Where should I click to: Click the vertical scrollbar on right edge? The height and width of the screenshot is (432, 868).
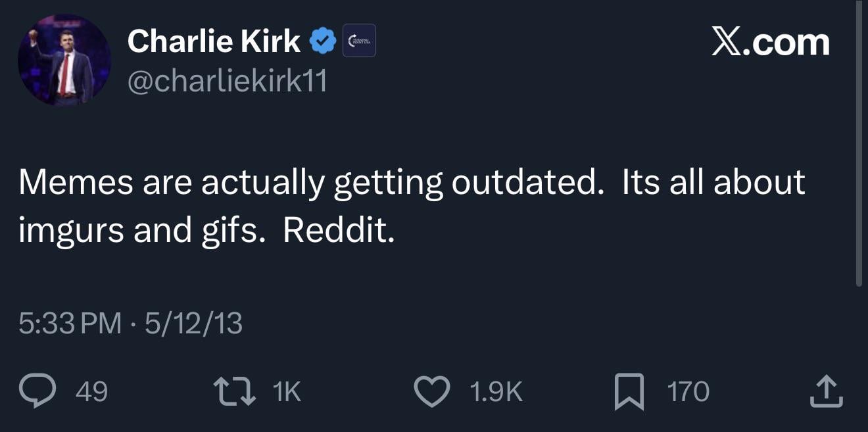[x=859, y=143]
